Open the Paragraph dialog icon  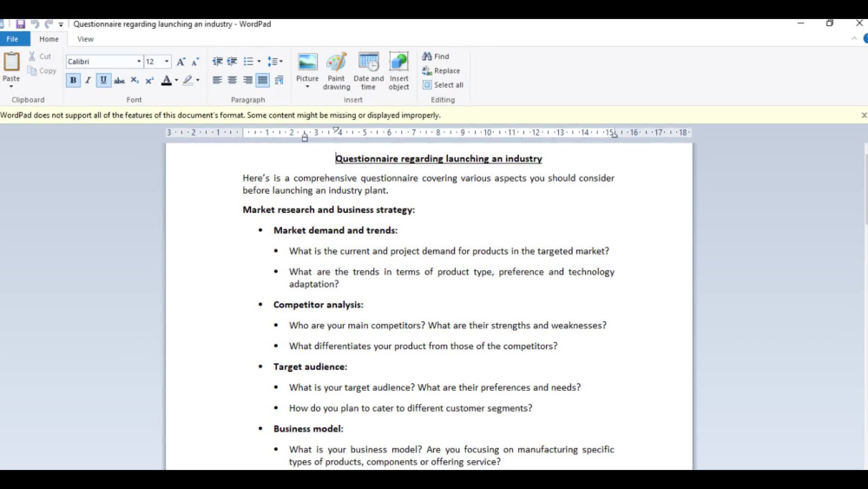pos(279,80)
